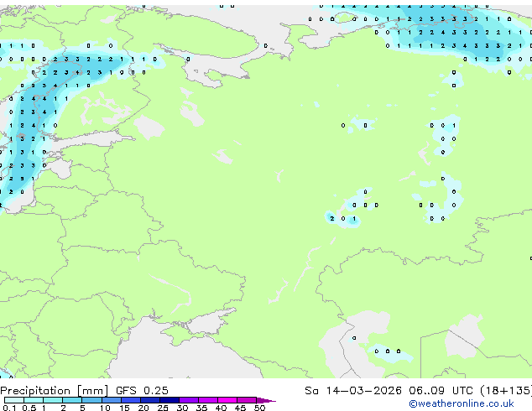Click the '25' legend scale label
The height and width of the screenshot is (411, 532).
point(163,408)
